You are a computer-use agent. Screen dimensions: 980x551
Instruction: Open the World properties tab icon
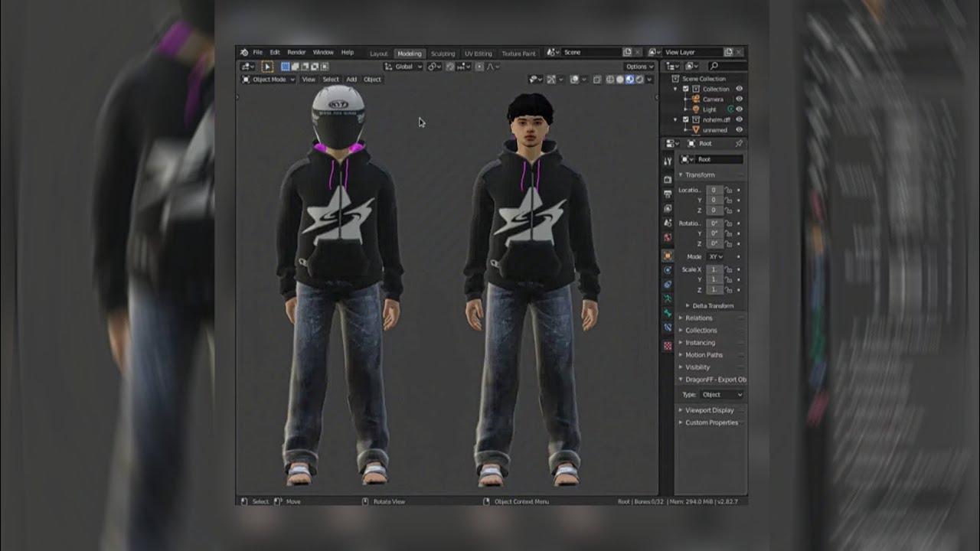click(x=668, y=237)
